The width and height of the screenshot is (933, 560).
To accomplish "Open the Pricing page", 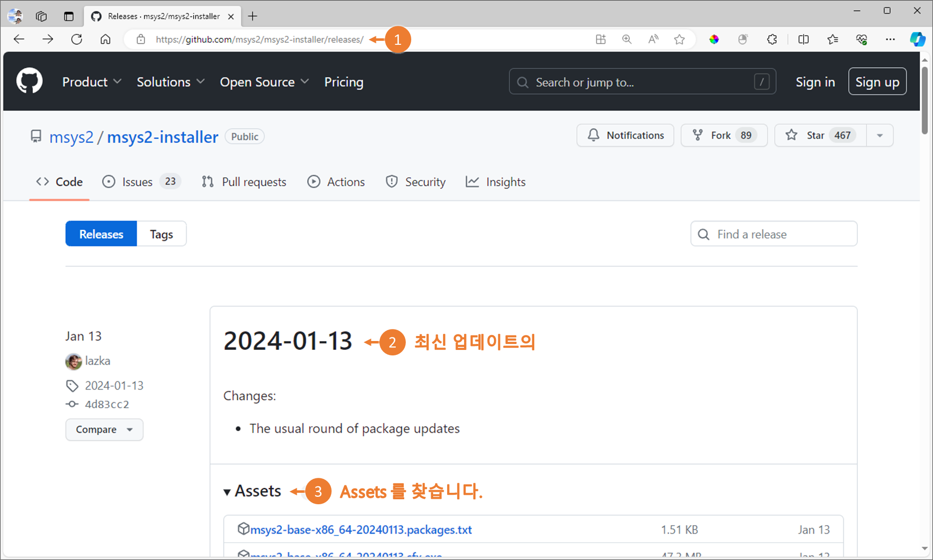I will (x=344, y=82).
